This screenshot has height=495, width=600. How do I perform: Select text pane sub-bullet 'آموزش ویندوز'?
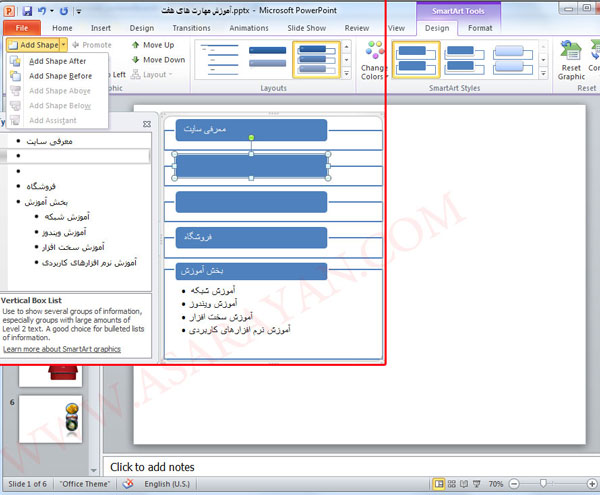click(x=64, y=232)
